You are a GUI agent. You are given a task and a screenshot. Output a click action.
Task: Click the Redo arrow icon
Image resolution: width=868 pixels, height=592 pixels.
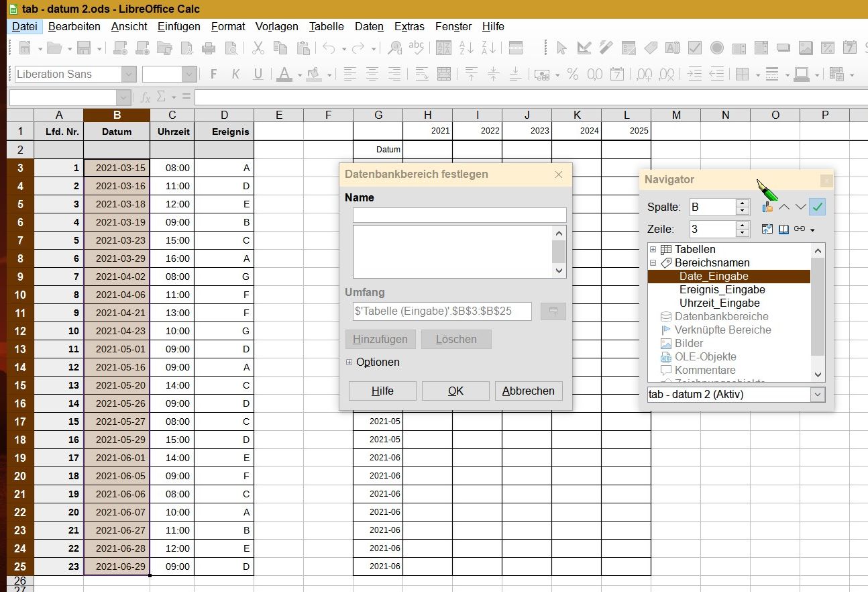point(359,48)
